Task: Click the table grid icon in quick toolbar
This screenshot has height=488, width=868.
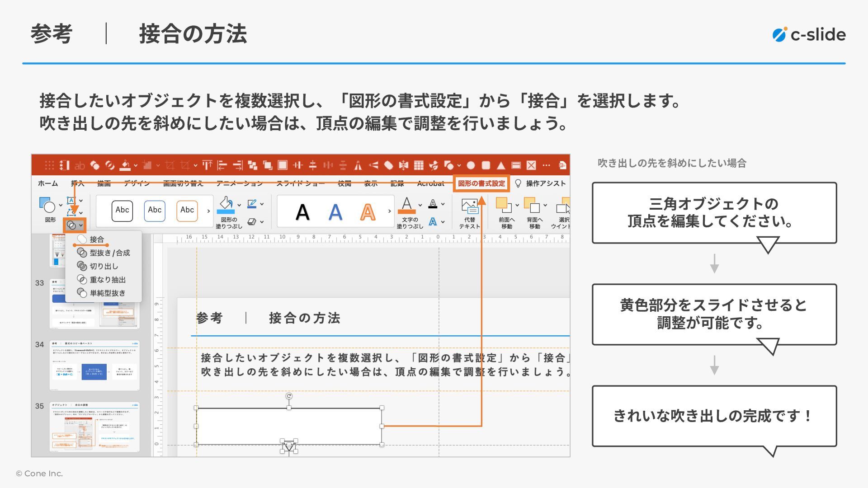Action: coord(419,165)
